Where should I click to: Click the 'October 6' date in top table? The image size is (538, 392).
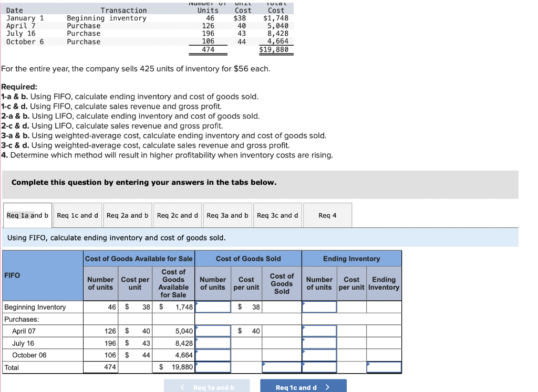(25, 42)
